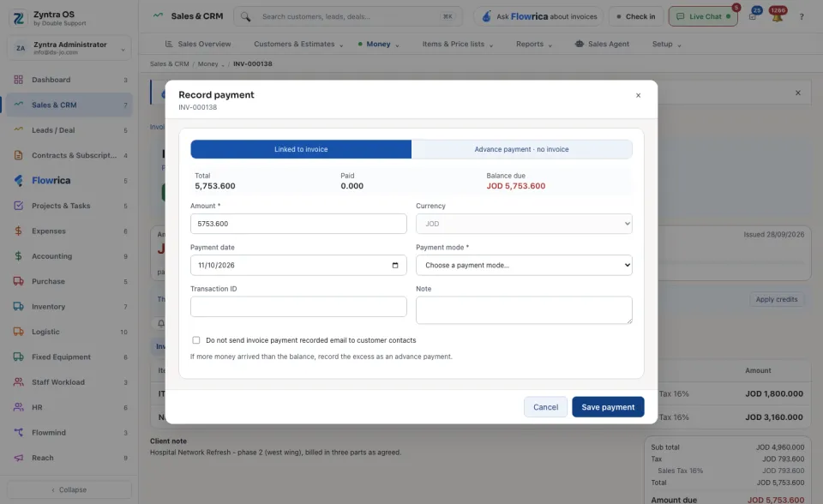
Task: Open the Staff Workload people icon
Action: [x=18, y=382]
